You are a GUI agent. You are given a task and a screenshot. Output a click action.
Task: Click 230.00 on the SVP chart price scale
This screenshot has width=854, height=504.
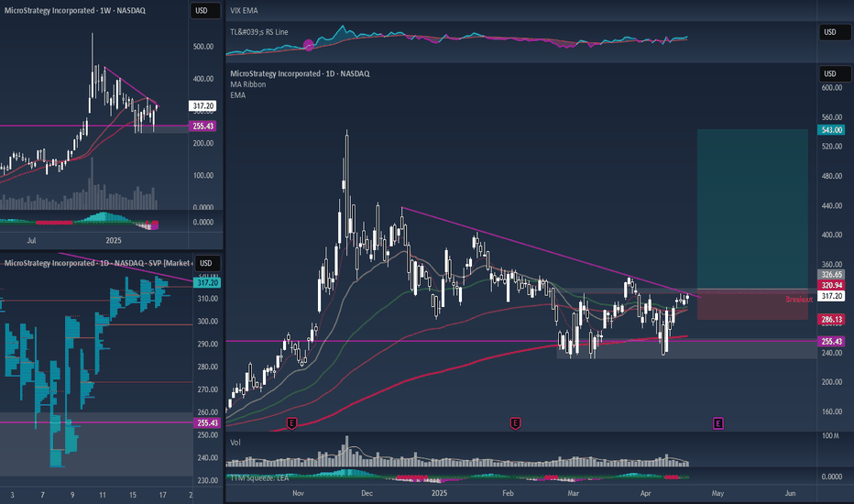[x=207, y=480]
